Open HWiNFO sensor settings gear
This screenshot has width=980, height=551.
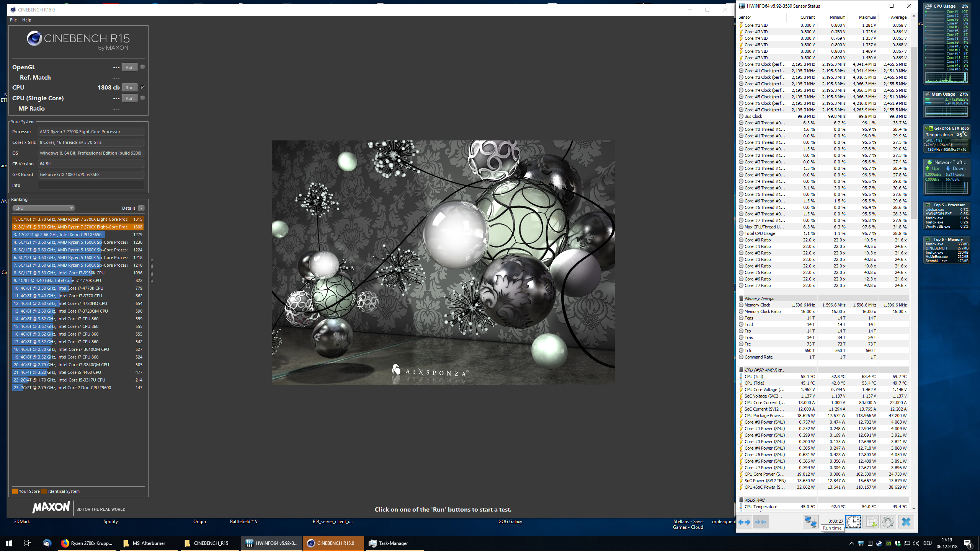tap(888, 522)
